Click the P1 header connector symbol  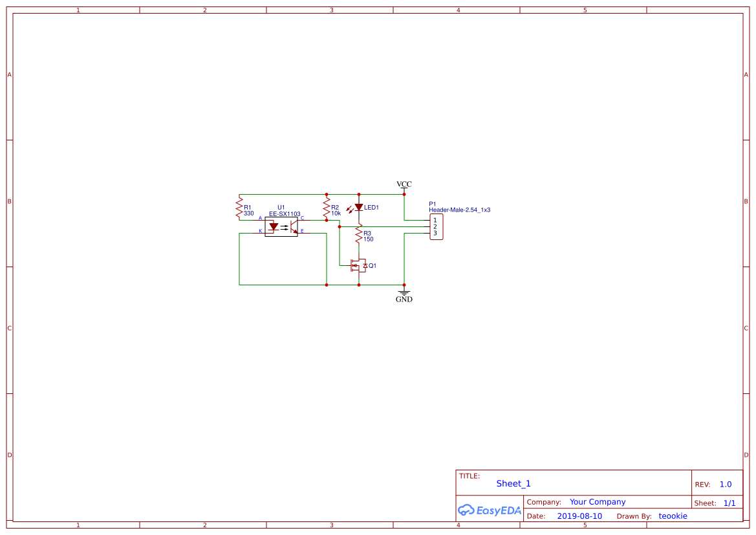click(x=437, y=227)
